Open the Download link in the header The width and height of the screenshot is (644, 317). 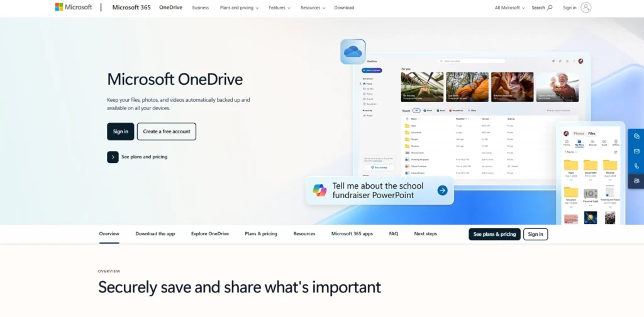(x=344, y=8)
